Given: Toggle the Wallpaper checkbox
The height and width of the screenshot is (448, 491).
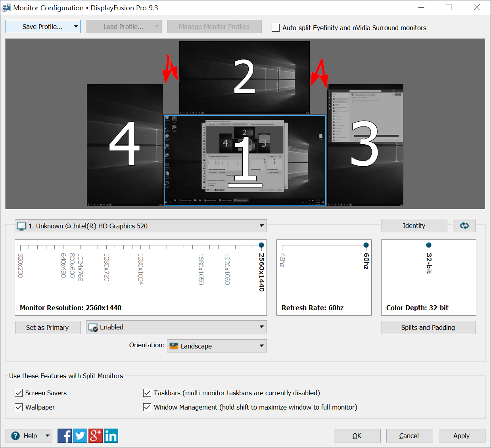Looking at the screenshot, I should click(19, 407).
